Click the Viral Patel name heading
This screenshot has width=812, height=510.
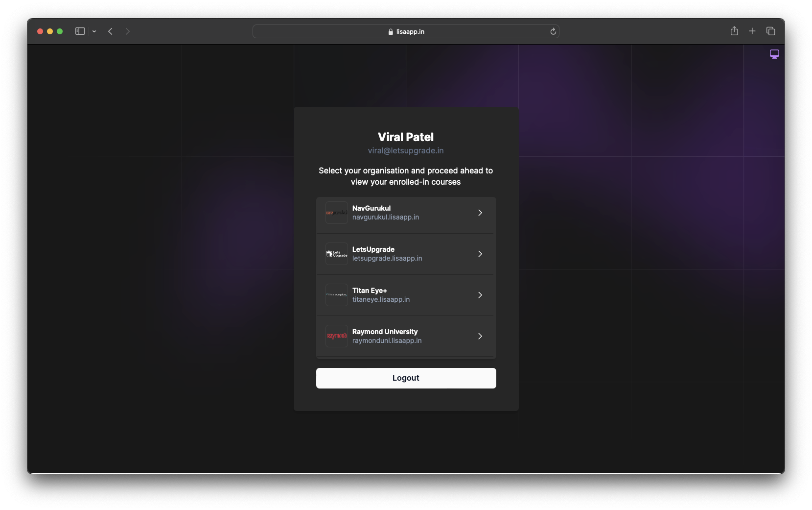click(x=406, y=137)
